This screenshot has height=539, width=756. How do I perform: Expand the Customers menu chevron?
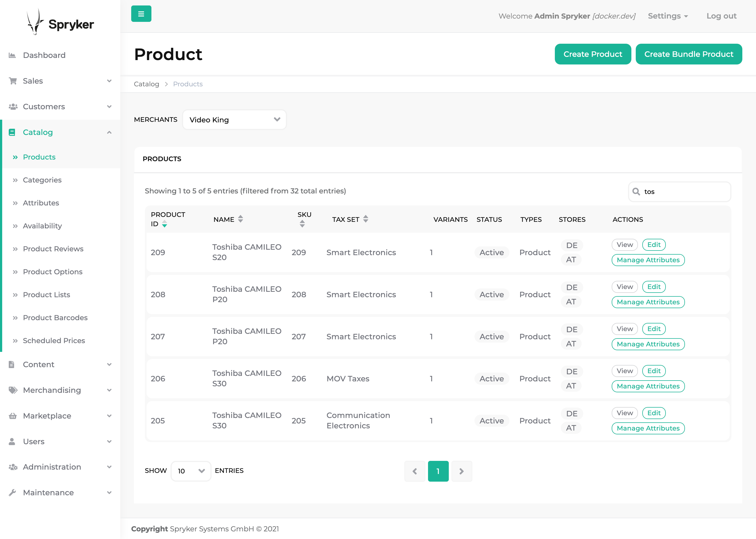click(109, 107)
